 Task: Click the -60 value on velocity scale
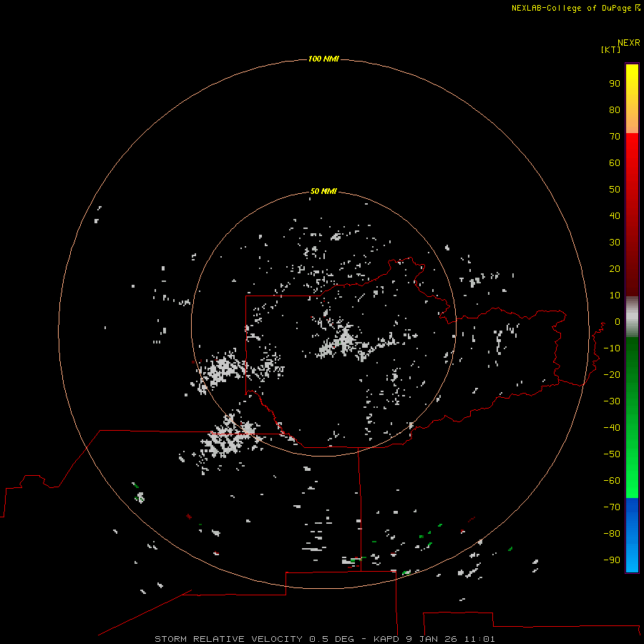pyautogui.click(x=612, y=481)
